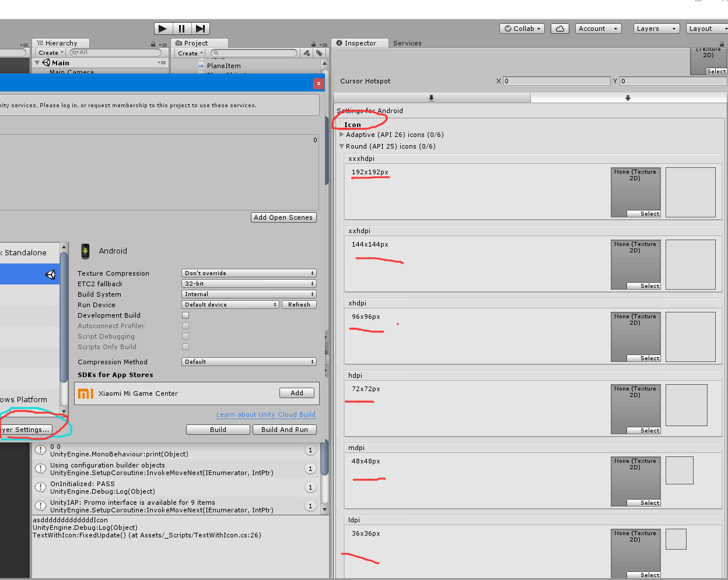This screenshot has width=728, height=580.
Task: Expand the Adaptive (API 26) icons section
Action: 342,135
